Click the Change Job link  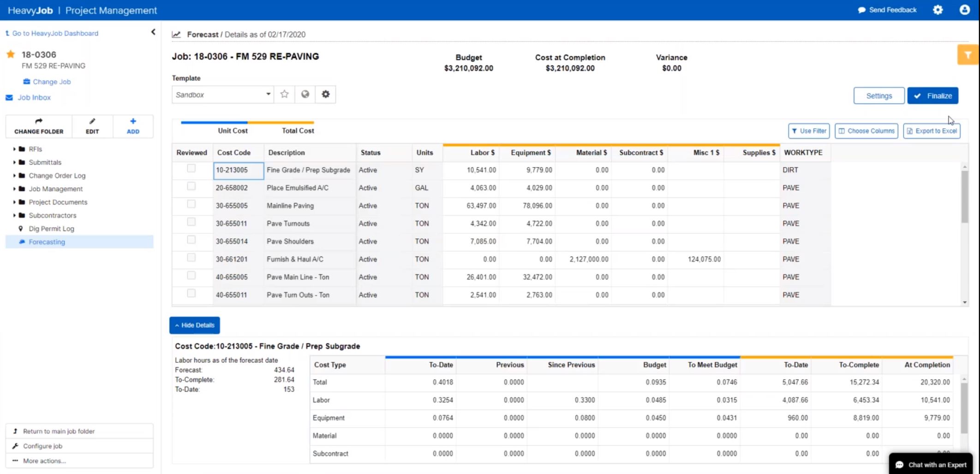click(52, 82)
